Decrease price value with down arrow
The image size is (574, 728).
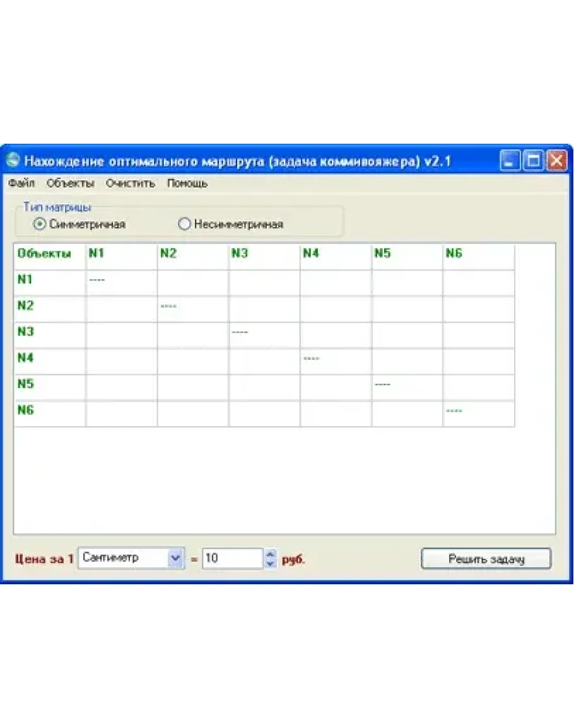click(271, 563)
